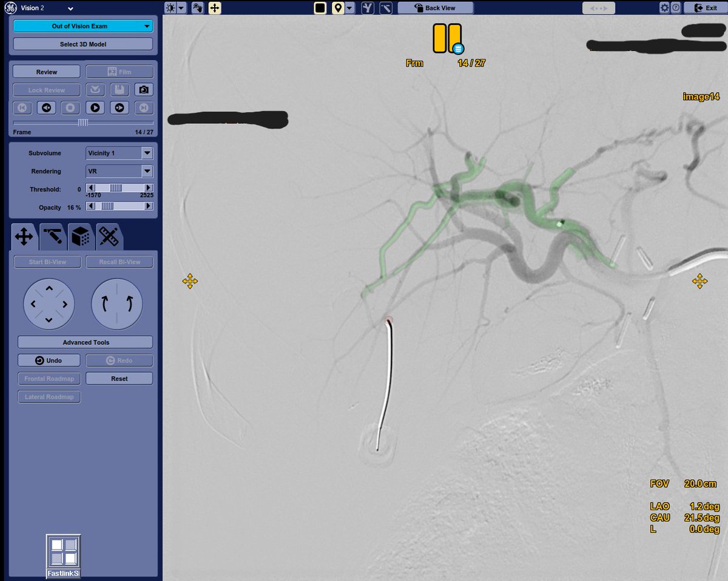Rotate clockwise with right rotation arrow
This screenshot has width=728, height=581.
click(x=130, y=304)
